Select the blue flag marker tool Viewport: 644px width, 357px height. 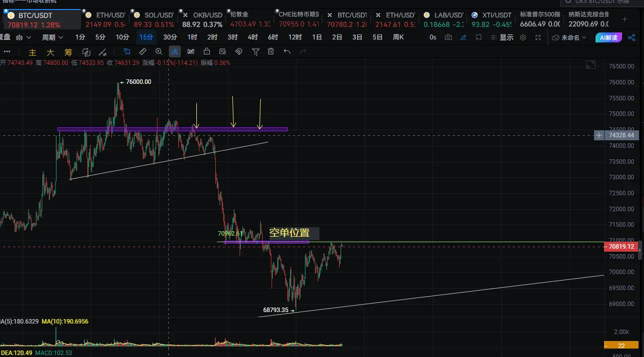coord(127,51)
